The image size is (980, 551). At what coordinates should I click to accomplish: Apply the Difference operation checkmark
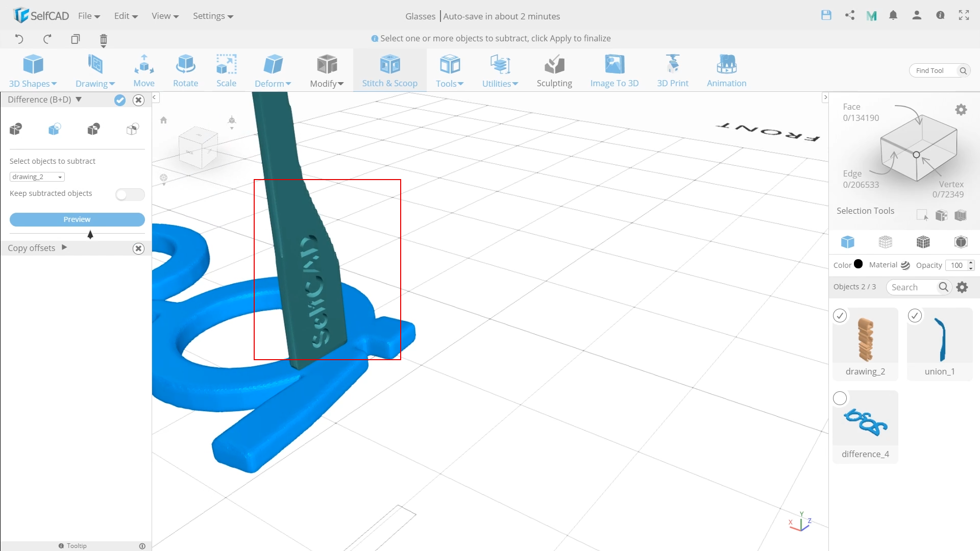click(x=120, y=100)
